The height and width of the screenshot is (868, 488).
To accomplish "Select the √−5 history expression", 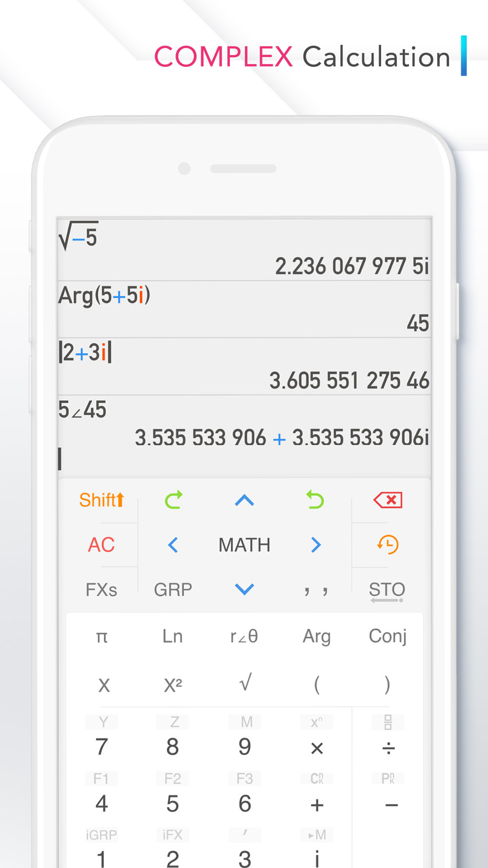I will coord(79,235).
